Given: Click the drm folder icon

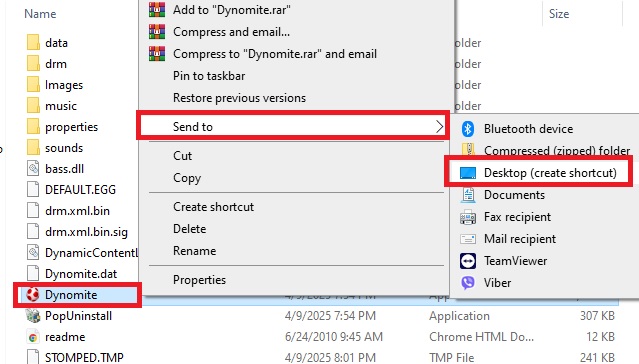Looking at the screenshot, I should point(33,63).
